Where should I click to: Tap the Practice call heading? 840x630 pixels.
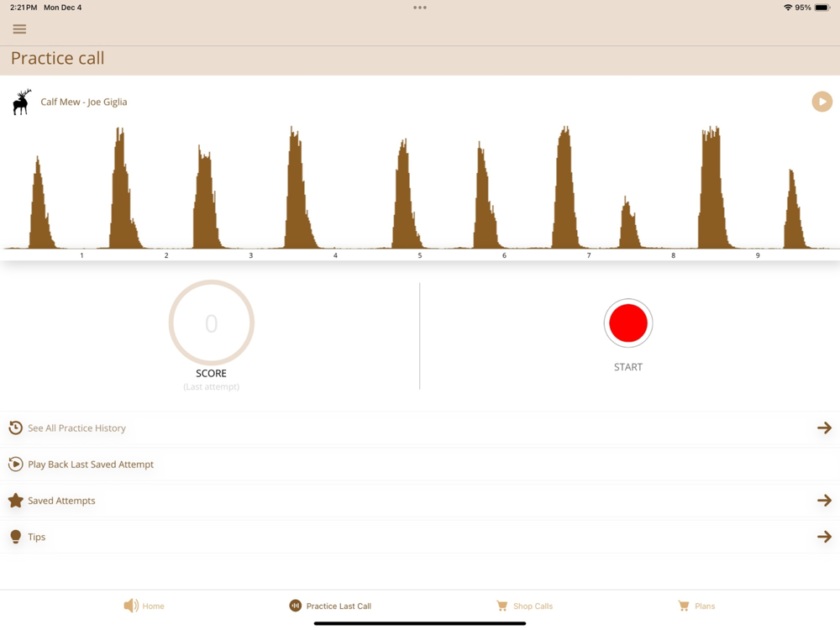point(58,58)
